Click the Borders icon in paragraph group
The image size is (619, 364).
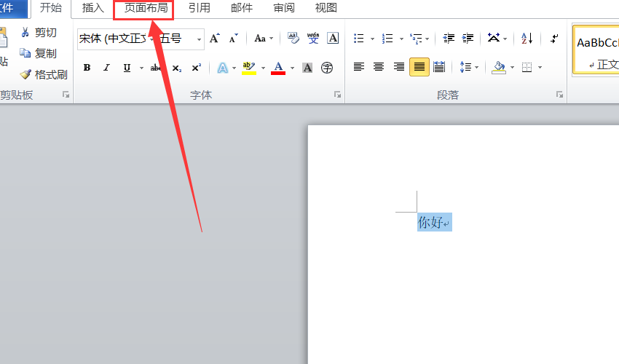[527, 67]
